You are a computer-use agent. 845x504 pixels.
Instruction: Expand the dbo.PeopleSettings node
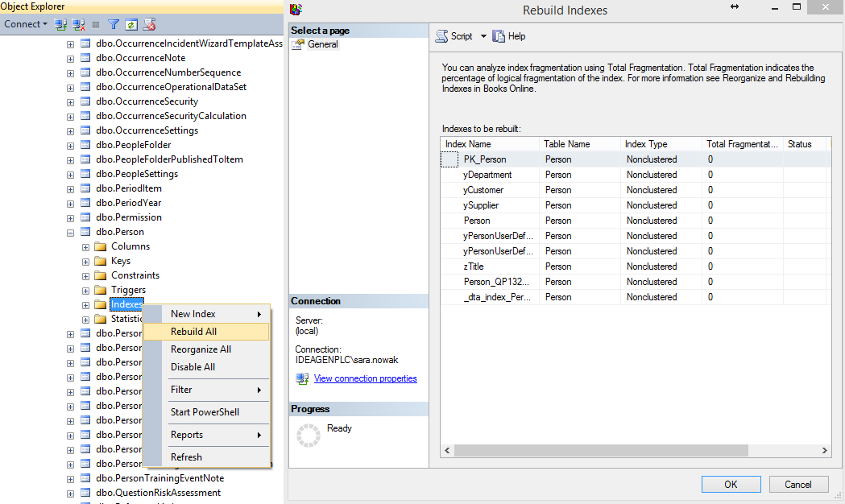tap(71, 175)
